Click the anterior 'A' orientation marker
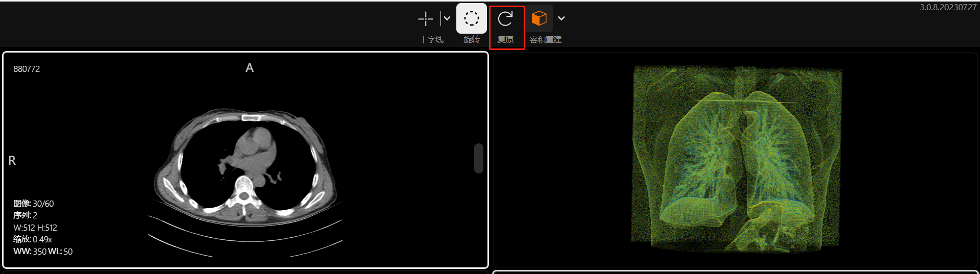The height and width of the screenshot is (274, 980). 250,68
